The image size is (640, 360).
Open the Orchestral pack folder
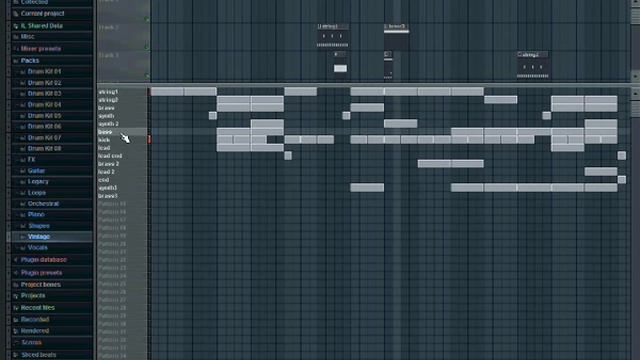[43, 204]
